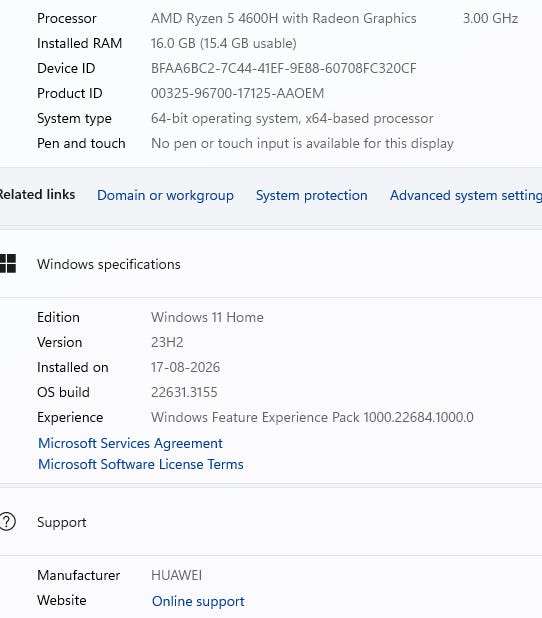Select the Device ID value text
Viewport: 542px width, 618px height.
(x=283, y=68)
